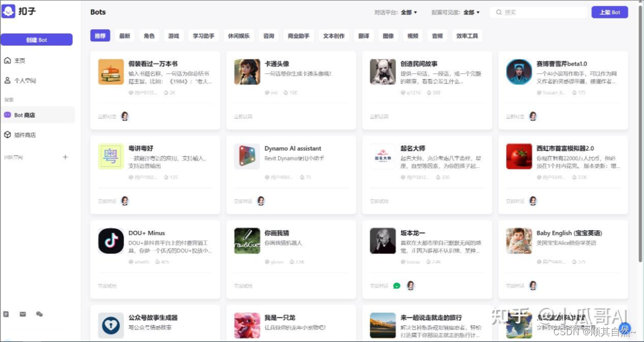Select Bot 商店 in sidebar
The image size is (644, 342).
(x=37, y=115)
